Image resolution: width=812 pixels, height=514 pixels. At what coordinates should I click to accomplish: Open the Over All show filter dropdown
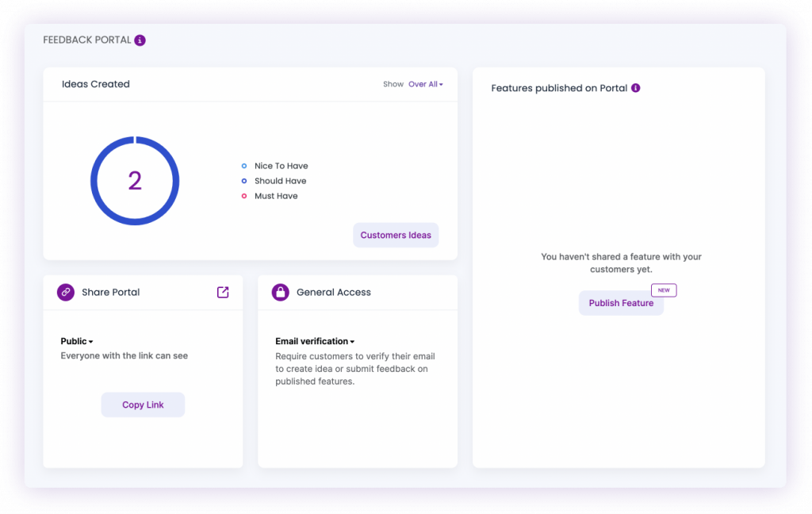[425, 83]
